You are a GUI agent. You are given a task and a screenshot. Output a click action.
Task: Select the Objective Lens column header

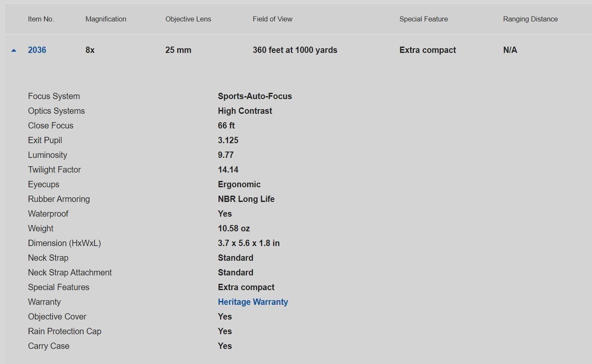point(188,19)
